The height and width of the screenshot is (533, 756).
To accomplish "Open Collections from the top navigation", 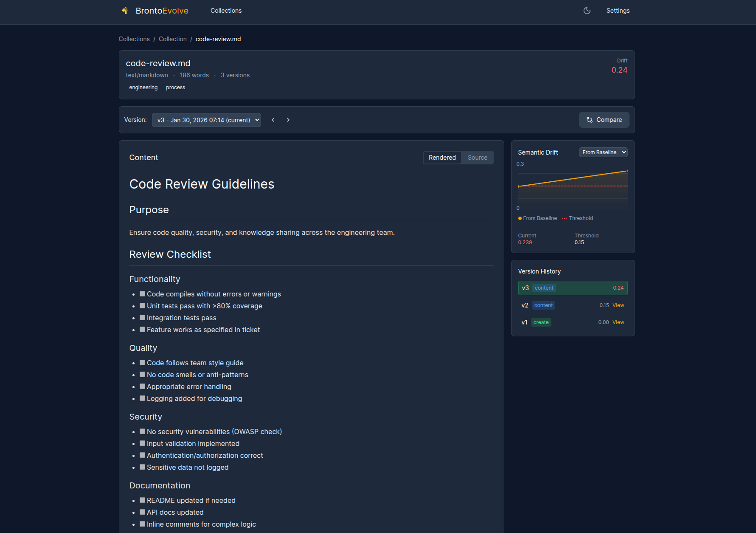I will [x=226, y=11].
